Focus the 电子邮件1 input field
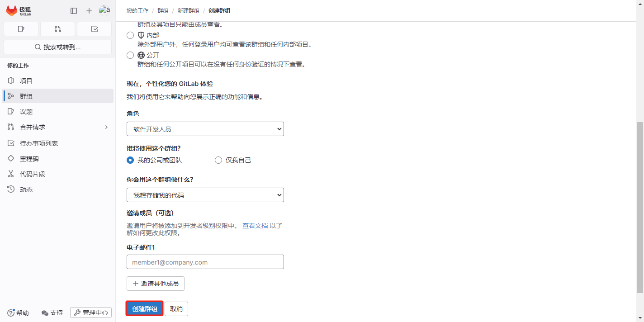The width and height of the screenshot is (644, 322). coord(205,262)
